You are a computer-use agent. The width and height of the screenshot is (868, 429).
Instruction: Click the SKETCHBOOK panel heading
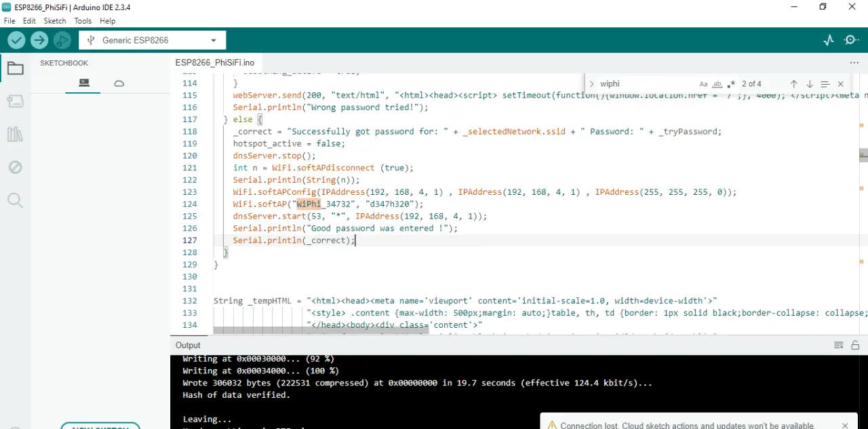tap(64, 63)
